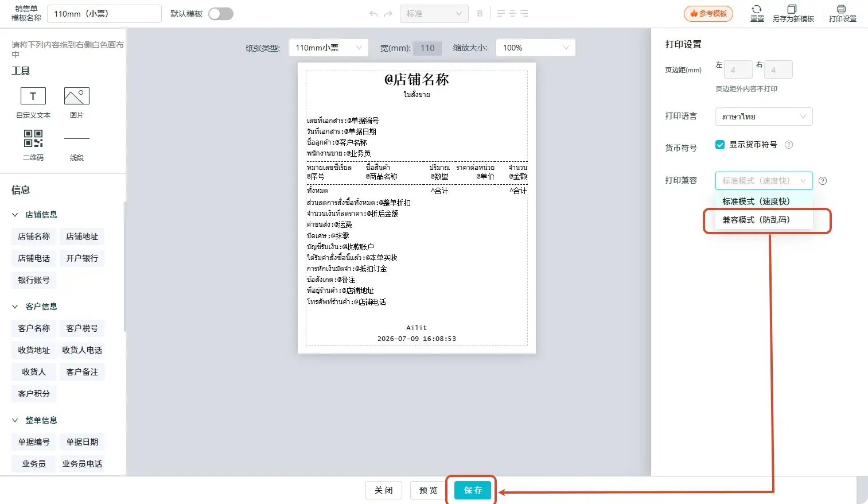Select the 业务员电话 field tag
This screenshot has width=868, height=504.
82,464
